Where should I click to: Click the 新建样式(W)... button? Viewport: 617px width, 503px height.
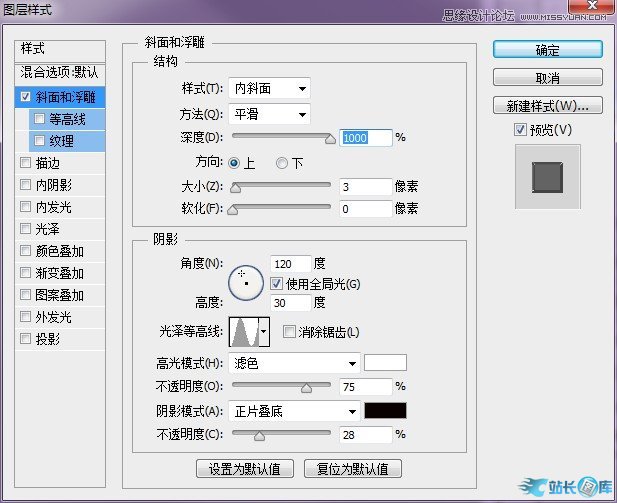(547, 105)
